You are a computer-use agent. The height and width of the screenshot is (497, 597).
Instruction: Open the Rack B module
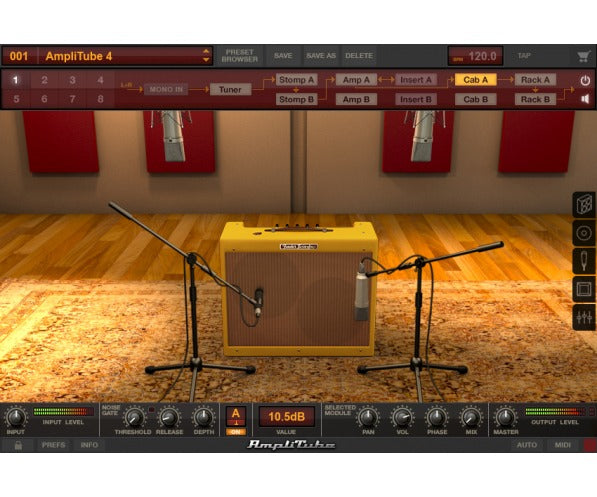click(x=535, y=99)
